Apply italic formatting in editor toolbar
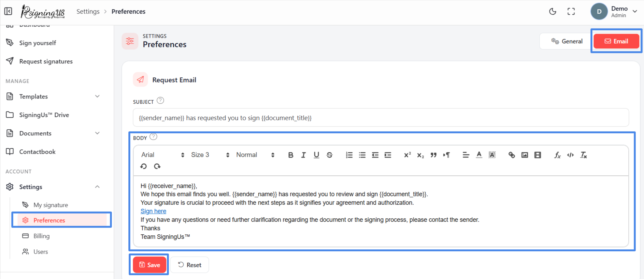644x279 pixels. pos(303,155)
